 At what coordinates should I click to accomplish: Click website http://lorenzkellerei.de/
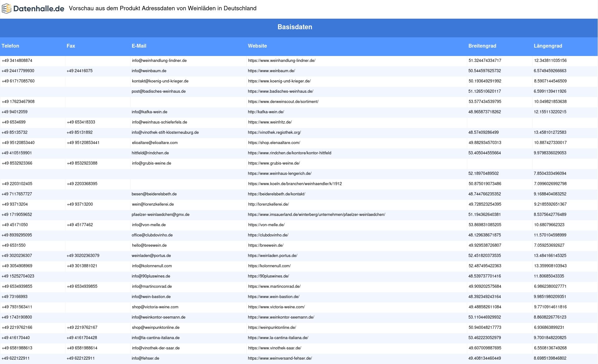tap(268, 204)
